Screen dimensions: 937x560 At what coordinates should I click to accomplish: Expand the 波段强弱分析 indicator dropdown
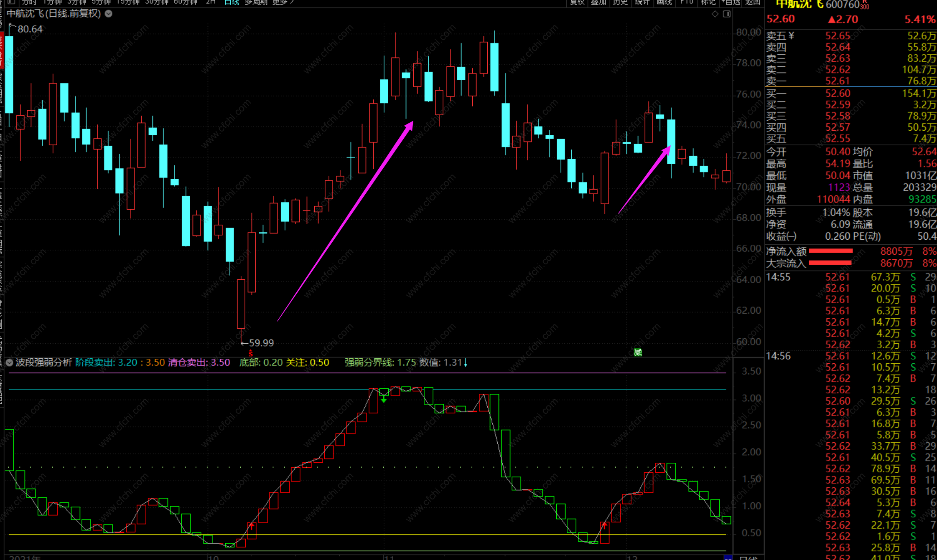10,362
